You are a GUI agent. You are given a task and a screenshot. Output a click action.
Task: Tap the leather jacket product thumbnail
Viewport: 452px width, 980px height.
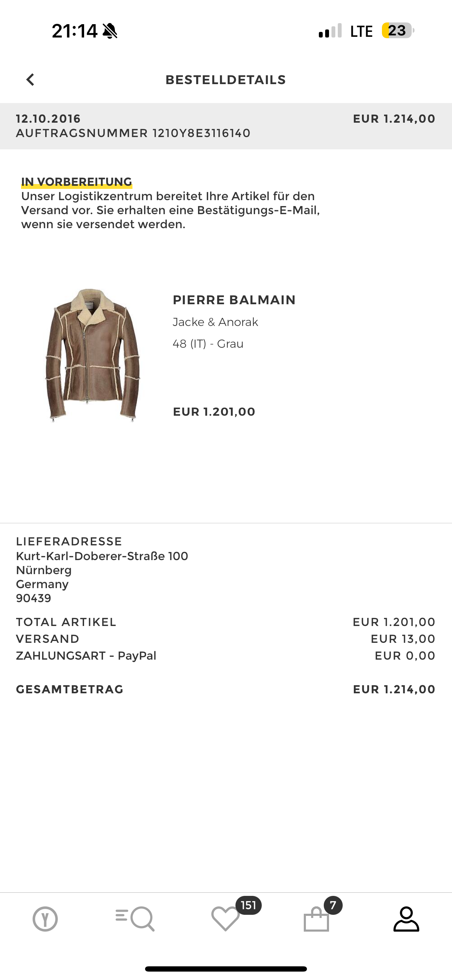pyautogui.click(x=92, y=355)
